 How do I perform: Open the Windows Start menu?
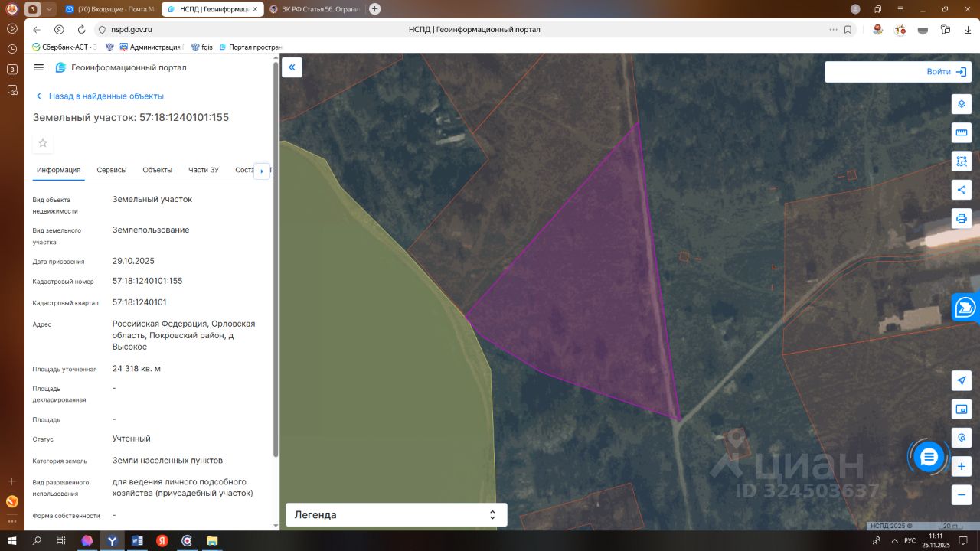[12, 540]
